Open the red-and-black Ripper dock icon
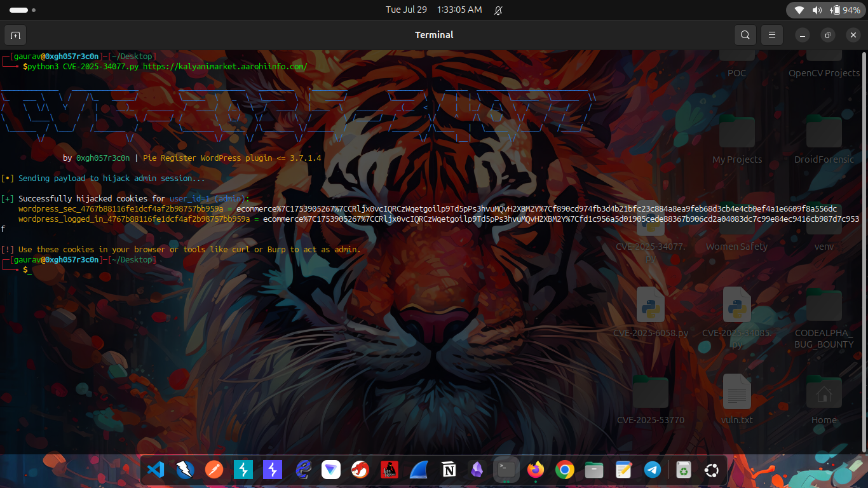Viewport: 868px width, 488px height. click(x=390, y=470)
